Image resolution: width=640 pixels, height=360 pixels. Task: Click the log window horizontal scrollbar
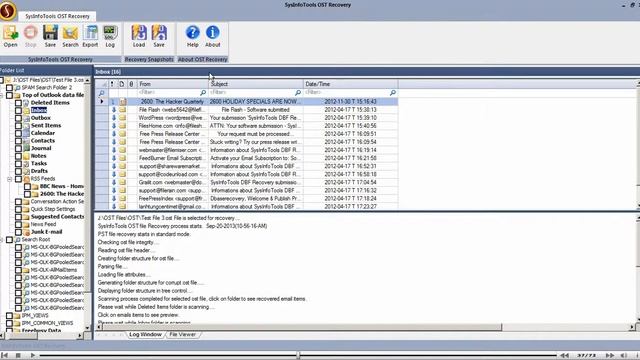302,327
